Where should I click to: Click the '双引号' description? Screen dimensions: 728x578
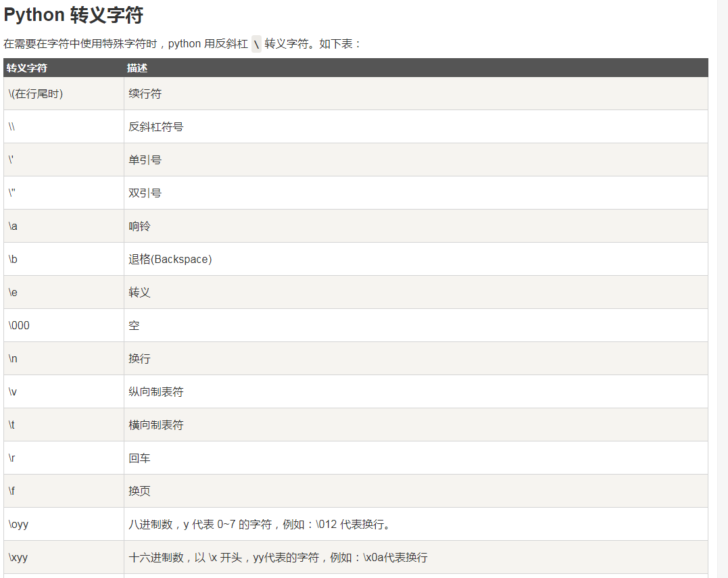145,193
